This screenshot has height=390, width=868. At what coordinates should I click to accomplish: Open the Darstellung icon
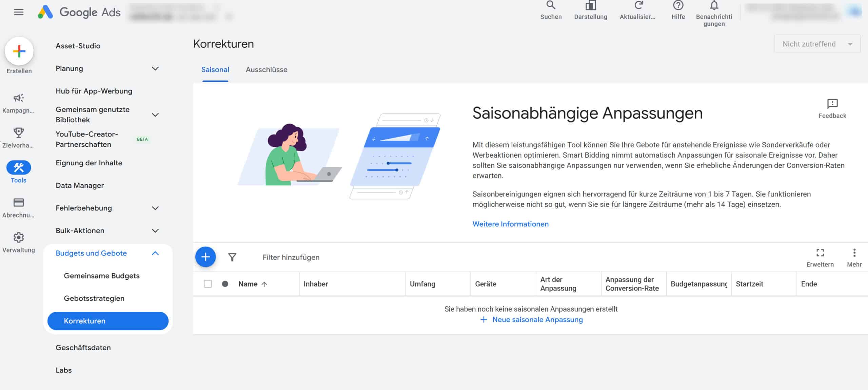pos(591,5)
